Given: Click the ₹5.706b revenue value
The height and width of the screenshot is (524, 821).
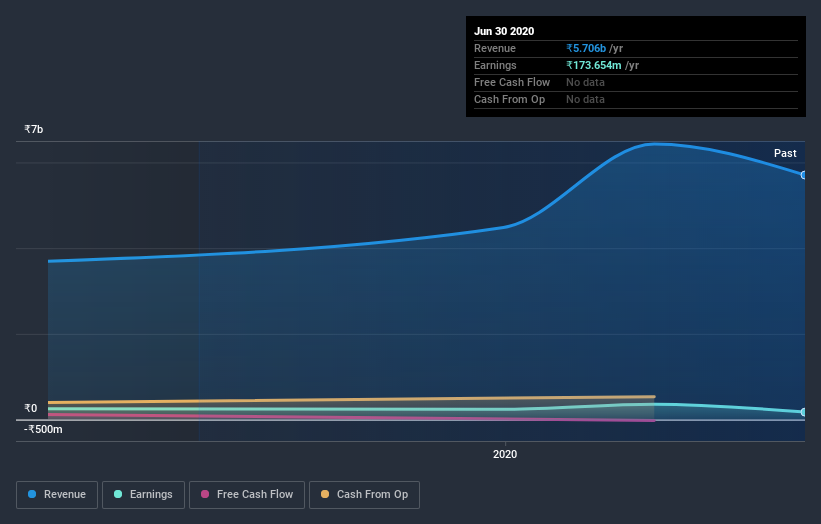Looking at the screenshot, I should 586,48.
